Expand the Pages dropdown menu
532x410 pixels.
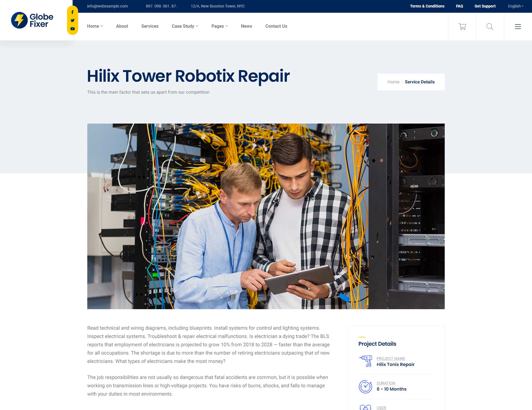point(219,26)
